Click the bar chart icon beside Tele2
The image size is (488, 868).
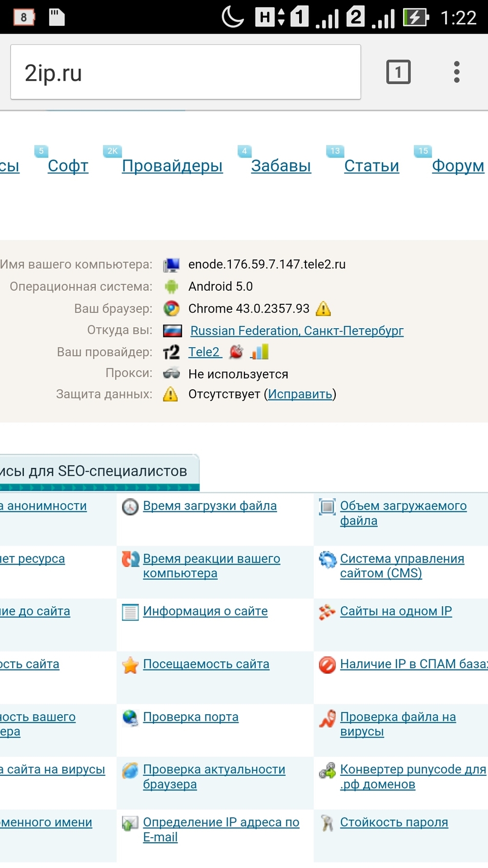tap(260, 352)
